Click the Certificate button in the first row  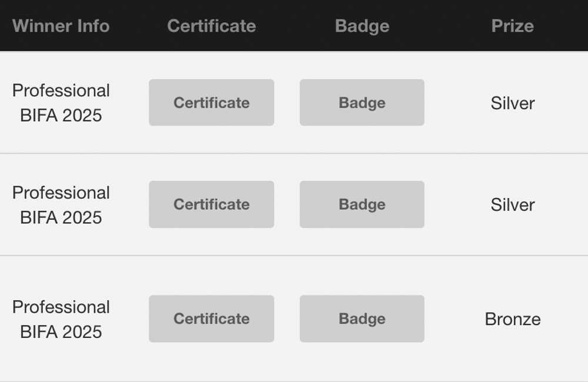click(x=211, y=103)
